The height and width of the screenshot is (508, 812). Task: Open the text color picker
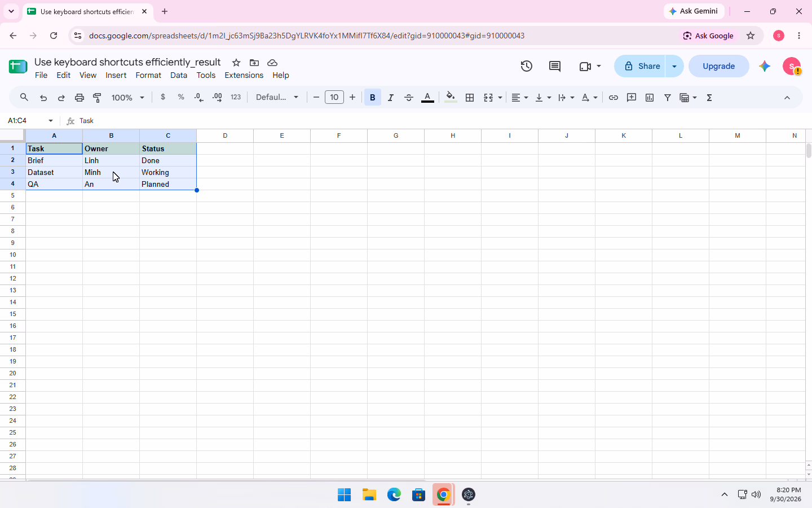tap(427, 98)
